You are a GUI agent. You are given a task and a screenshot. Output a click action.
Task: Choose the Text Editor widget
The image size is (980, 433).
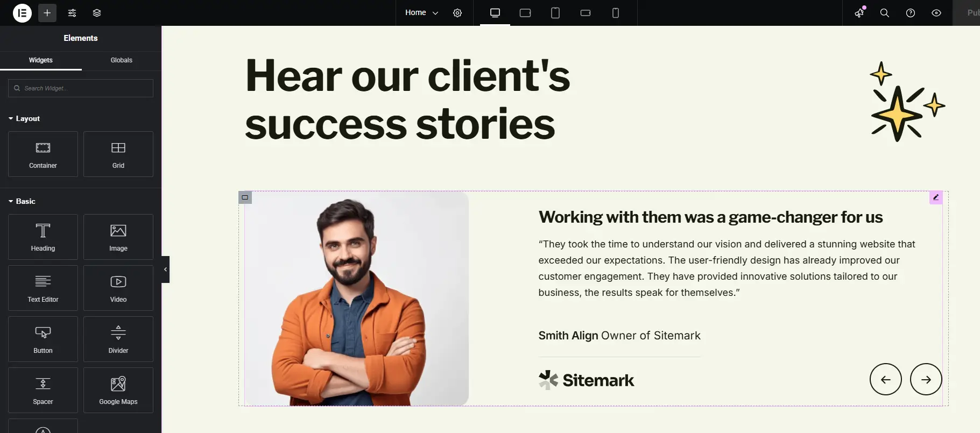pos(43,288)
